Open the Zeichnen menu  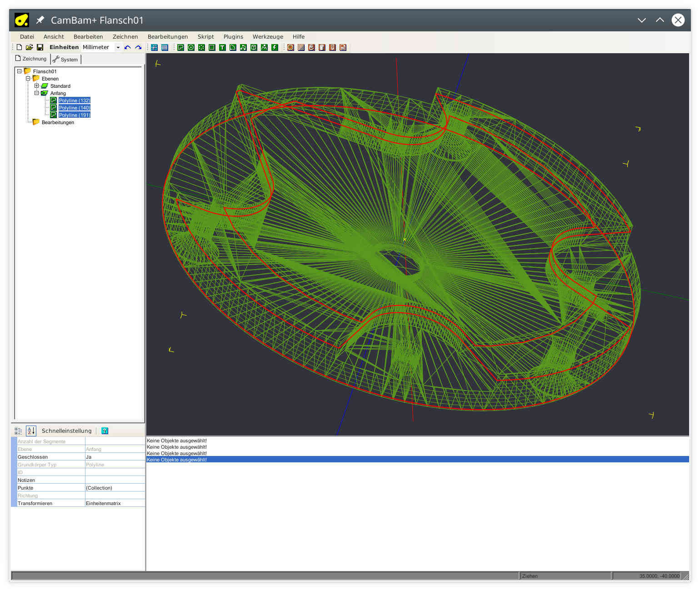click(125, 37)
